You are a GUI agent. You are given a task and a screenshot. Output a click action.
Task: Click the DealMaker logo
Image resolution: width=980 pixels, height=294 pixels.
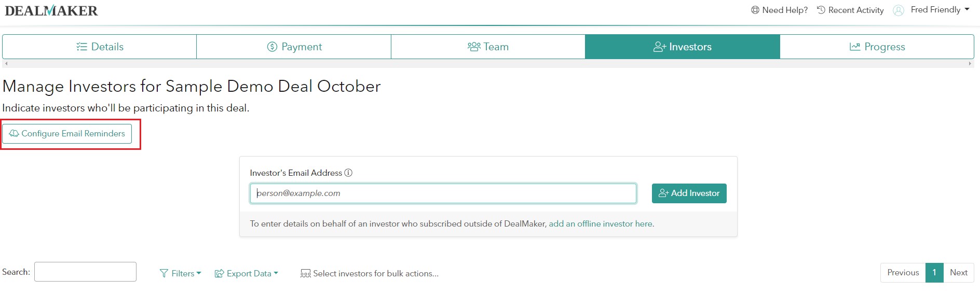51,11
